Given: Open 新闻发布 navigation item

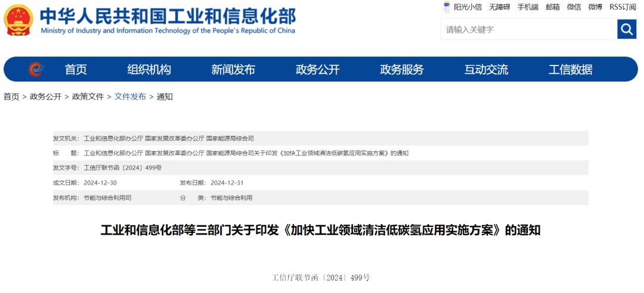Looking at the screenshot, I should click(233, 70).
